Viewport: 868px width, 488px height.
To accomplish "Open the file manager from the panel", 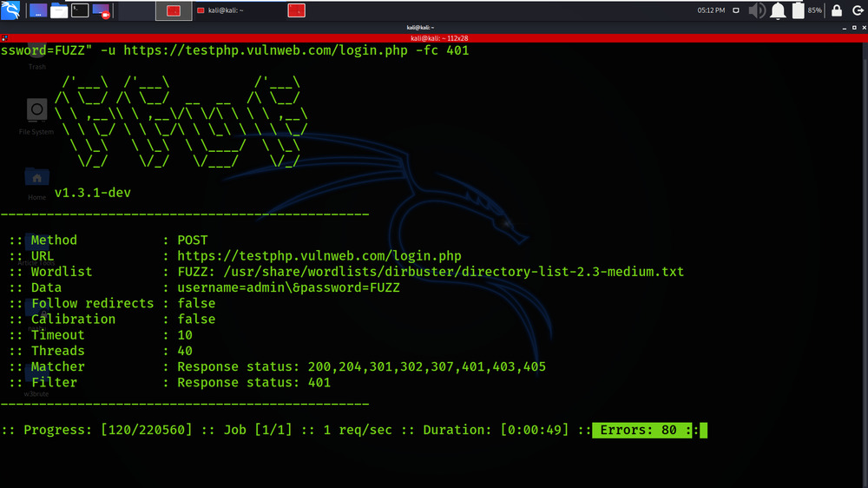I will (x=59, y=10).
